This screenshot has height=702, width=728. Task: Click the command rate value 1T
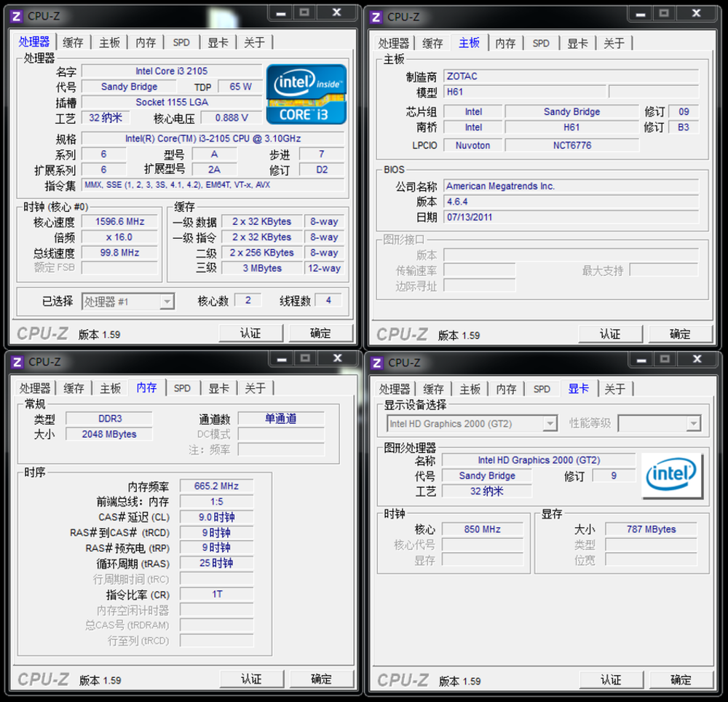coord(216,594)
